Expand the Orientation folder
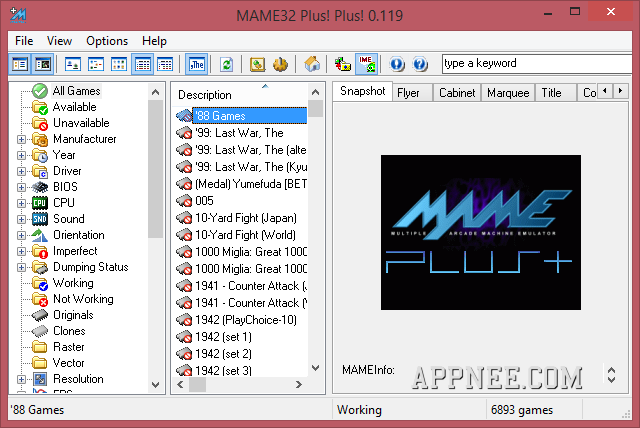This screenshot has height=428, width=640. pos(21,235)
